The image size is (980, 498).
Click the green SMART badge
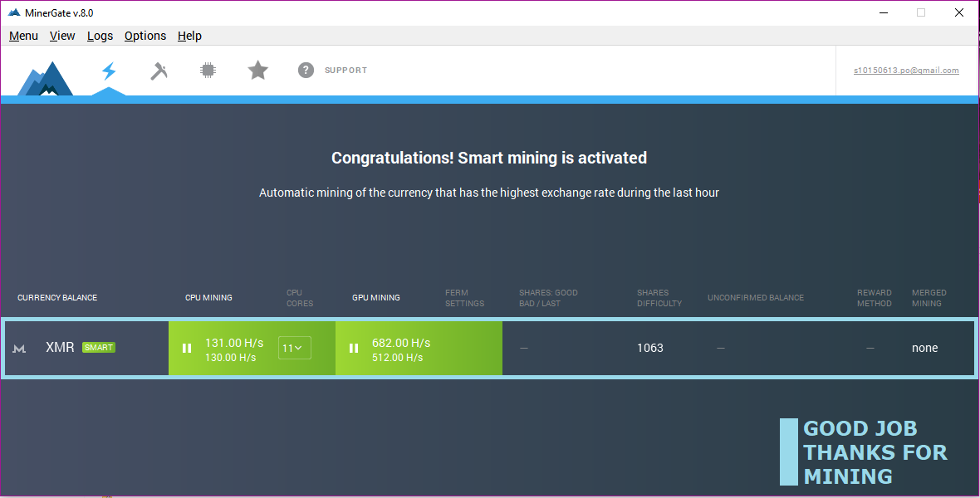(99, 348)
